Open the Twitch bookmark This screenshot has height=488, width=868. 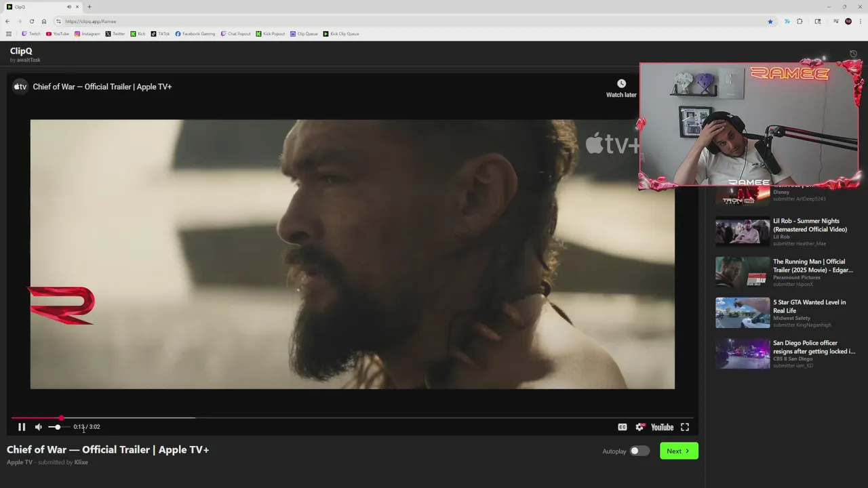[31, 34]
